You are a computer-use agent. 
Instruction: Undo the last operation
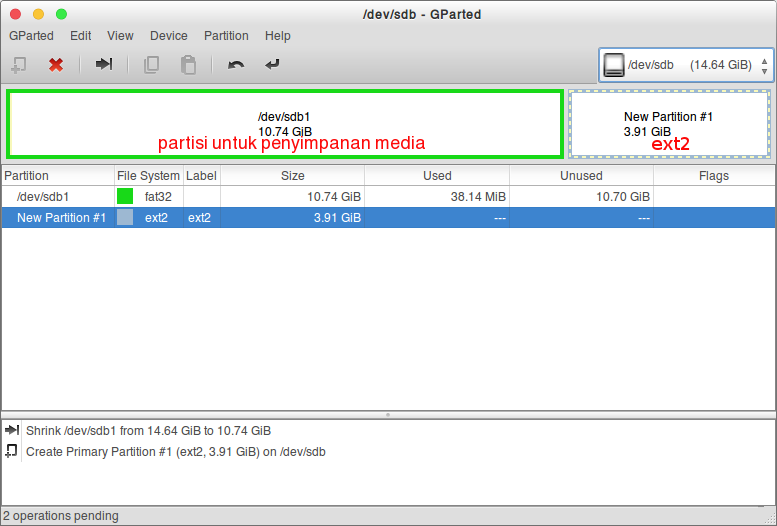click(x=236, y=65)
